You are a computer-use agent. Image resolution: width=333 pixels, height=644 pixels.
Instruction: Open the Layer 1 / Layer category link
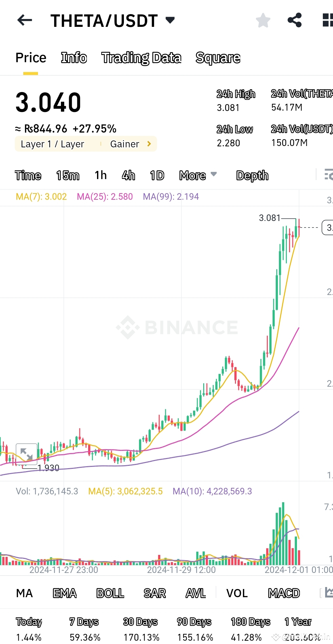(x=52, y=144)
